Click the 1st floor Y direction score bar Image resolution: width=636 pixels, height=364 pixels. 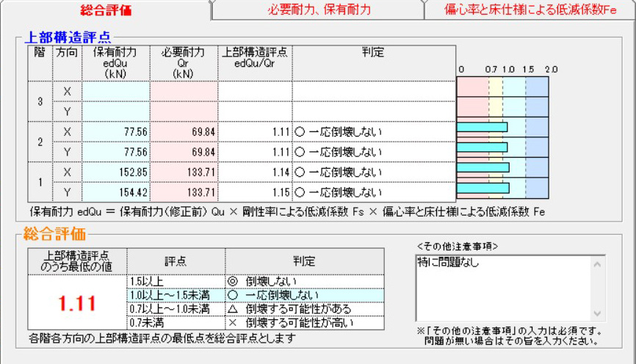pyautogui.click(x=483, y=188)
